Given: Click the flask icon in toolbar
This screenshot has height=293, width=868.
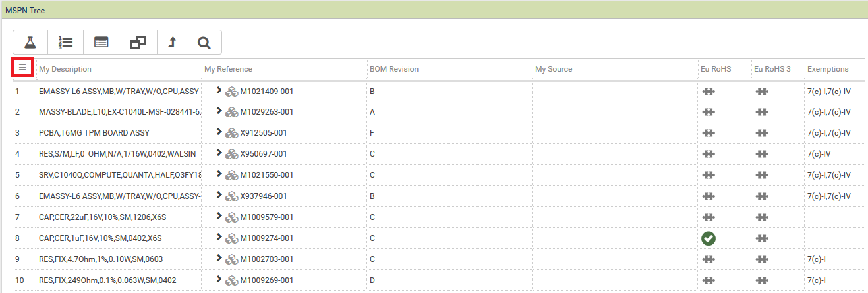Looking at the screenshot, I should click(30, 43).
